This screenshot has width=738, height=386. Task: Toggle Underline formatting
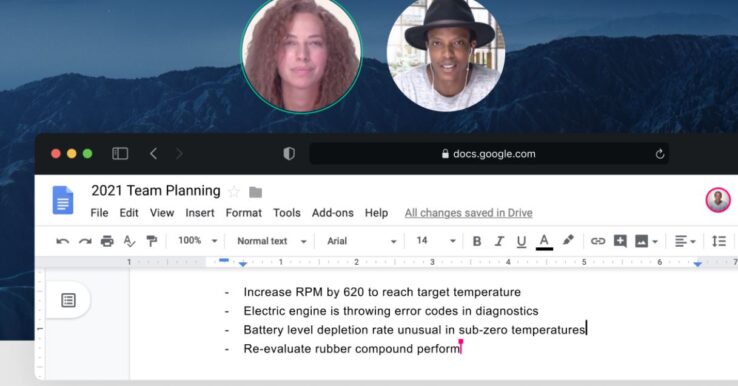[x=521, y=241]
